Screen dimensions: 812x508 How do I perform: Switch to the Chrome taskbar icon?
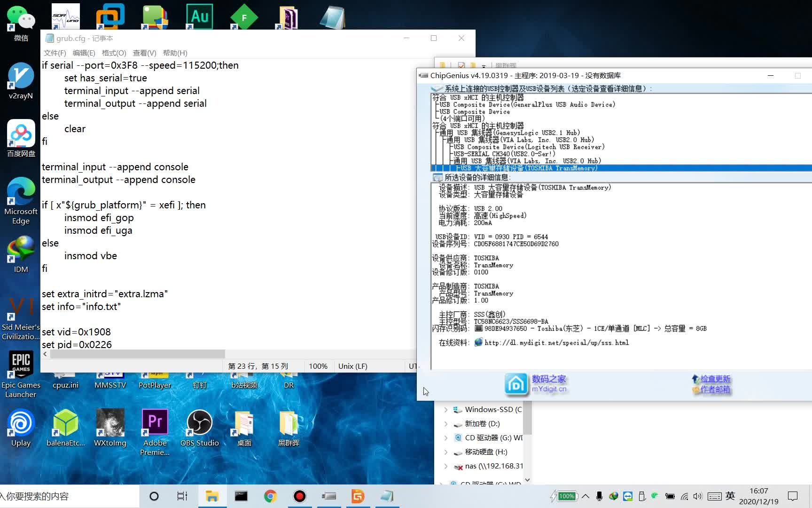(270, 496)
